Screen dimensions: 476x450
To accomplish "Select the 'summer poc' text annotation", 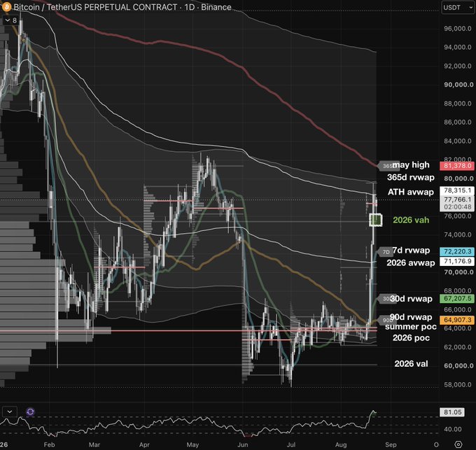I will (410, 327).
